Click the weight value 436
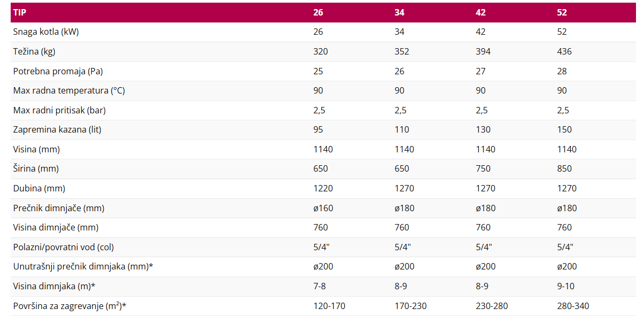The height and width of the screenshot is (316, 644). (x=564, y=52)
